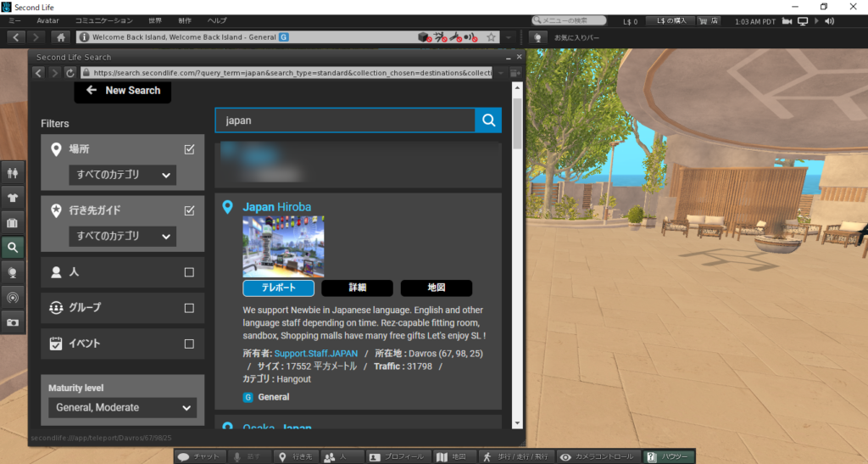Toggle the search magnifier icon in sidebar
Screen dimensions: 868x464
13,248
